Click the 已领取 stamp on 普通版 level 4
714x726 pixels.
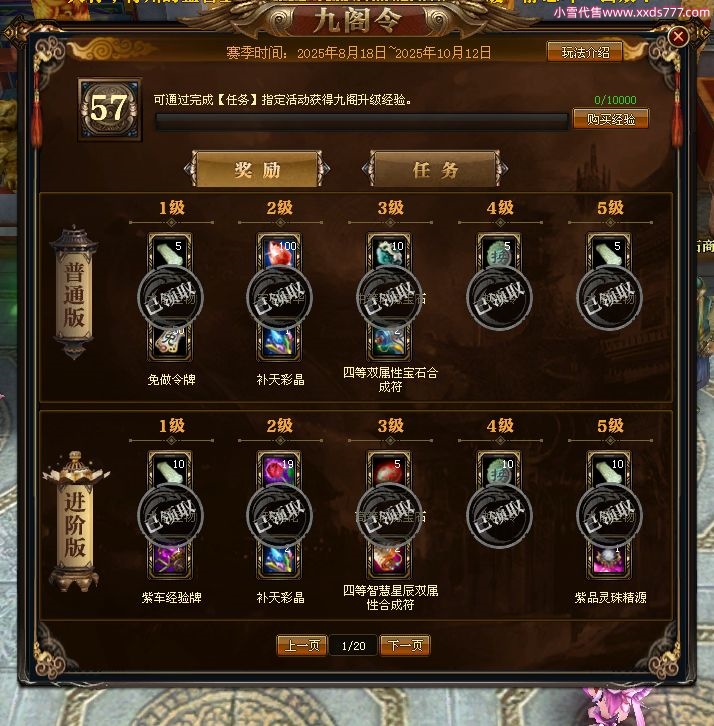(x=499, y=297)
